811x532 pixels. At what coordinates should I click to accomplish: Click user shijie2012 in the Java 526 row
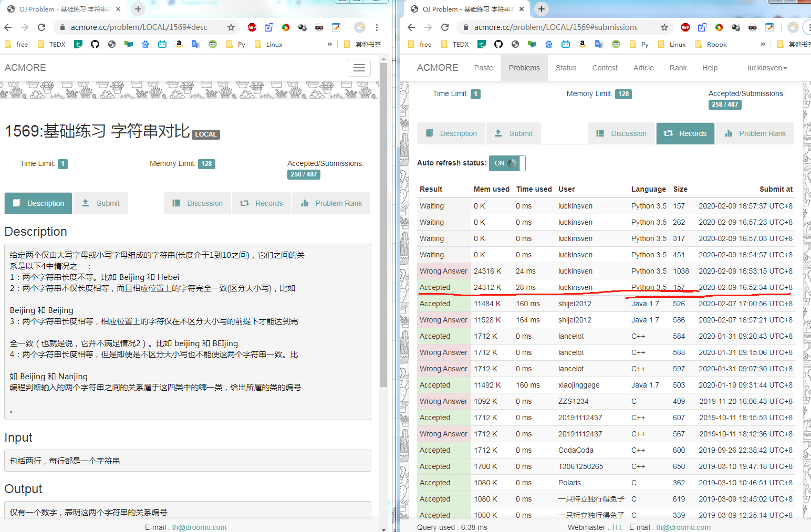click(575, 304)
